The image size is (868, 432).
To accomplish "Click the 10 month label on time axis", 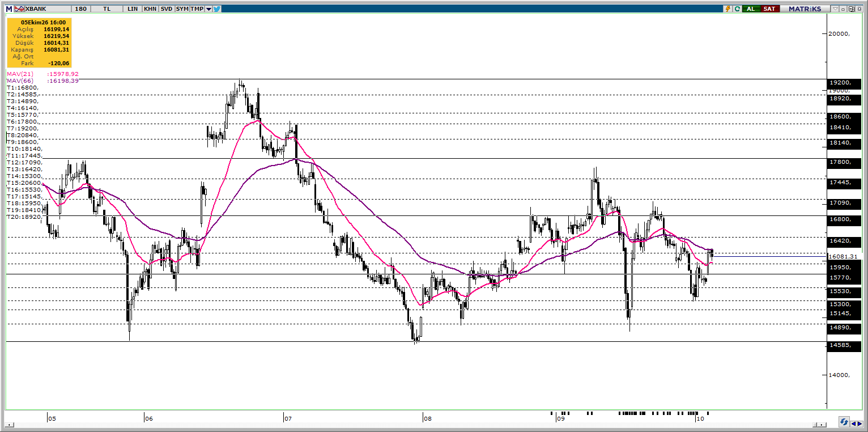I will click(700, 419).
